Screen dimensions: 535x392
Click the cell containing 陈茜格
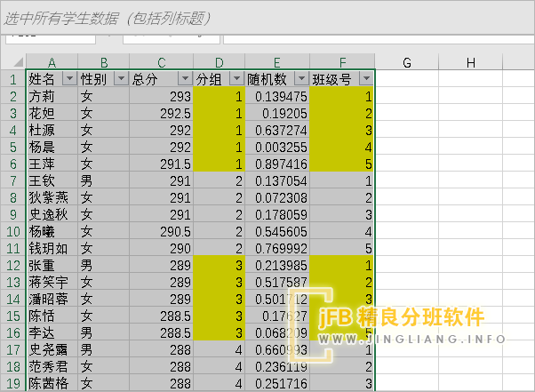tap(52, 383)
